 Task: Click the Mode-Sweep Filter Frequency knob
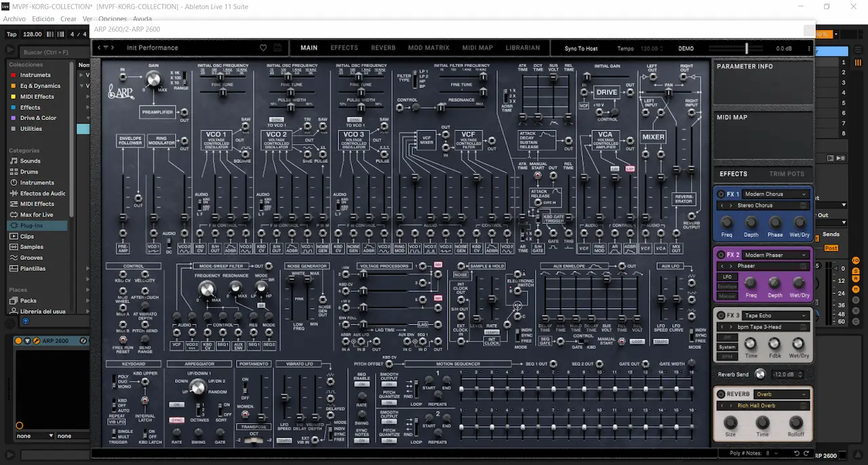click(x=206, y=290)
